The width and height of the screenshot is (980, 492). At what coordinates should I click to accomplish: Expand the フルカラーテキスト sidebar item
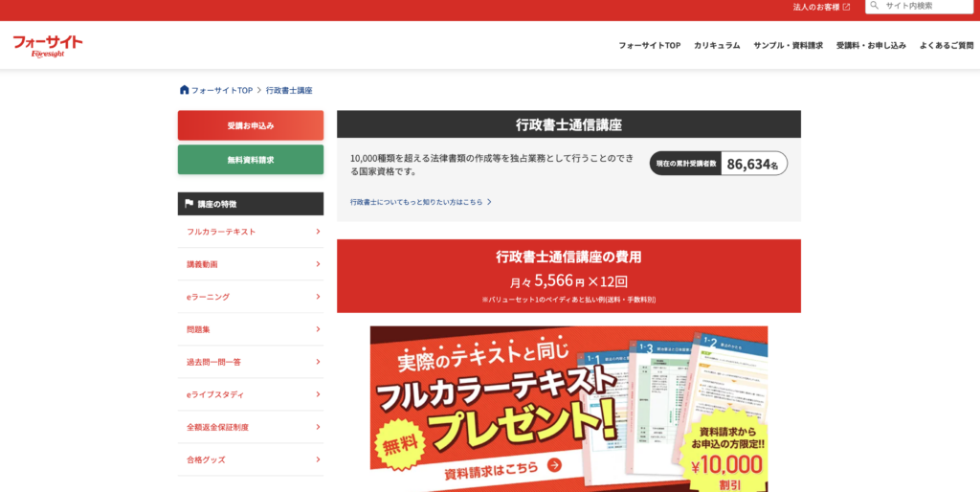coord(318,232)
